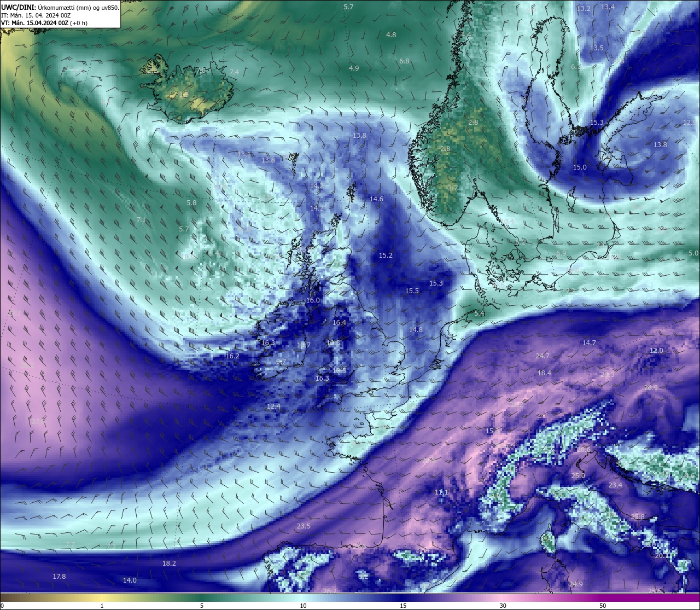The image size is (700, 610).
Task: Click the map value '15.5'
Action: coord(412,291)
